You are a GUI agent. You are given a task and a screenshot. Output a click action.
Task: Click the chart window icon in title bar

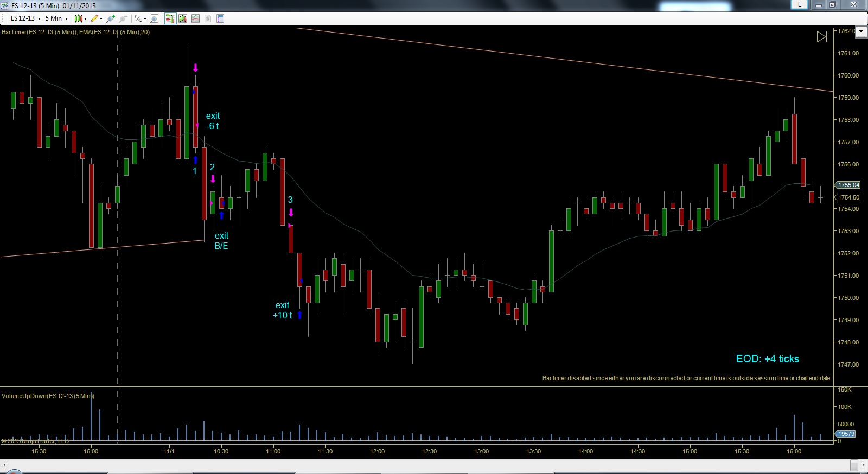click(x=5, y=5)
